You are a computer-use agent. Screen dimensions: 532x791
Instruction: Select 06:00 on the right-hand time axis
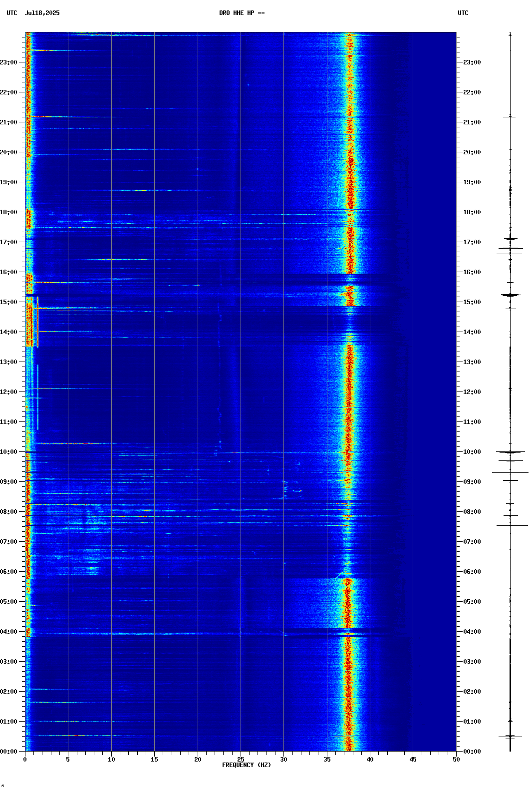click(472, 572)
